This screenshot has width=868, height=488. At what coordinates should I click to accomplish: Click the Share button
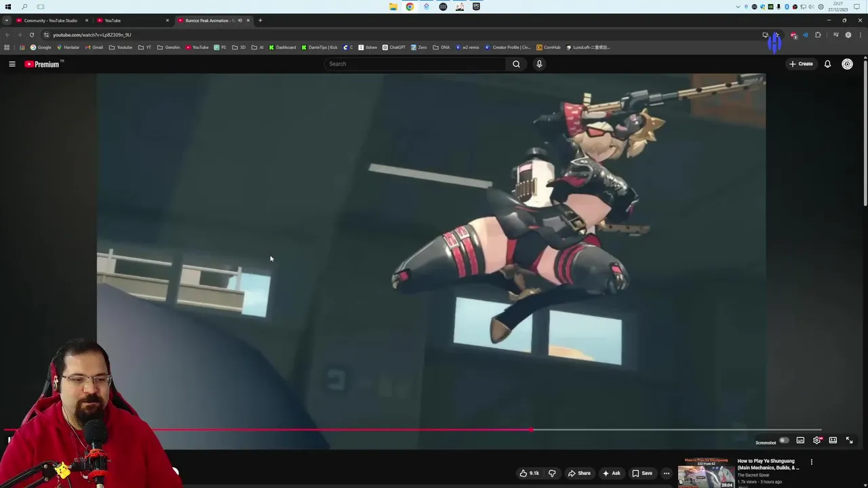[579, 473]
